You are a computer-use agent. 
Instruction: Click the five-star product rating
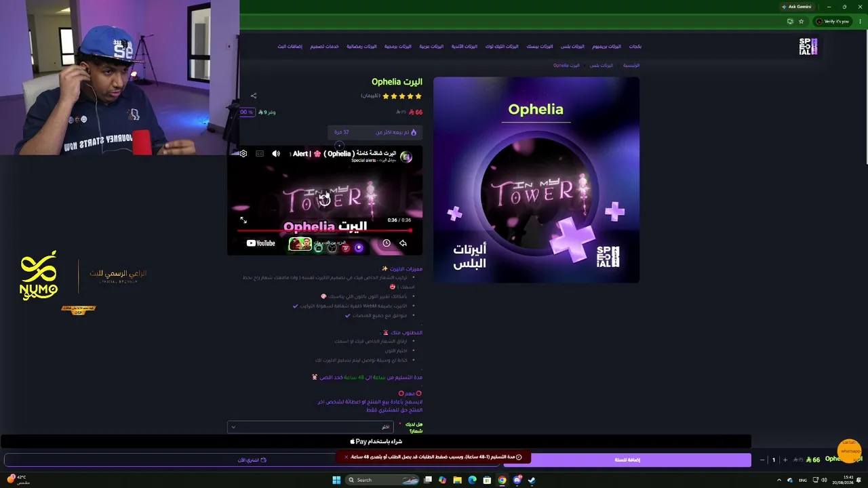[402, 96]
